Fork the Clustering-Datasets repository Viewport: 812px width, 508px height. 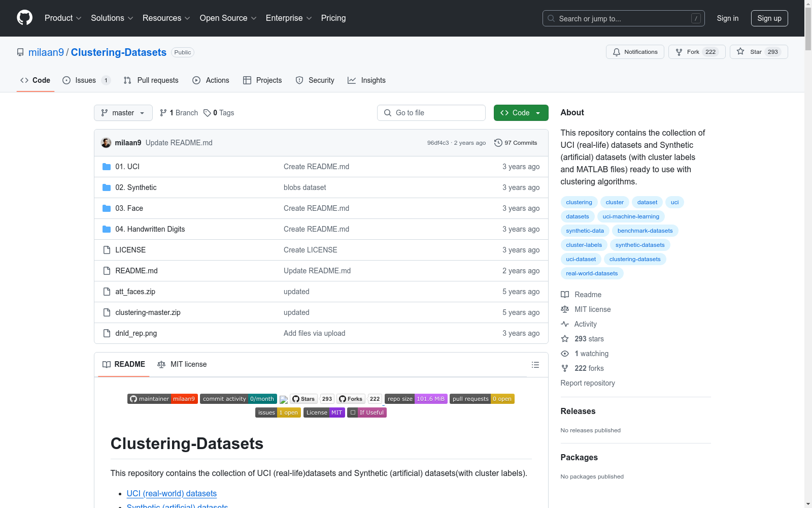pos(696,52)
